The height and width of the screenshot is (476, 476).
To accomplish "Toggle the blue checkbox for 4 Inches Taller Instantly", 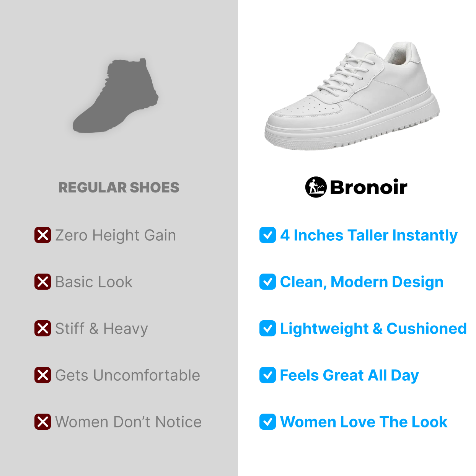I will pyautogui.click(x=267, y=235).
